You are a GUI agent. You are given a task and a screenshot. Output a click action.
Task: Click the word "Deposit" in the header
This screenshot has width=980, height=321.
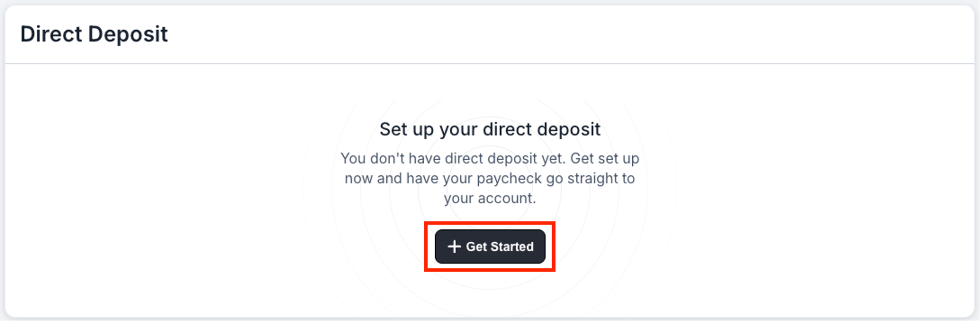point(128,34)
